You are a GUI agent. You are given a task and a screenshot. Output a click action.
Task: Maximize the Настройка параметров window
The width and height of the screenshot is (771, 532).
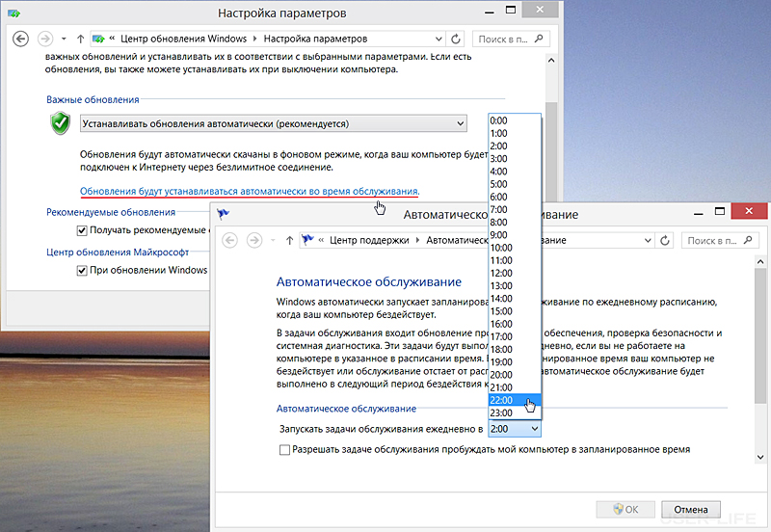511,10
